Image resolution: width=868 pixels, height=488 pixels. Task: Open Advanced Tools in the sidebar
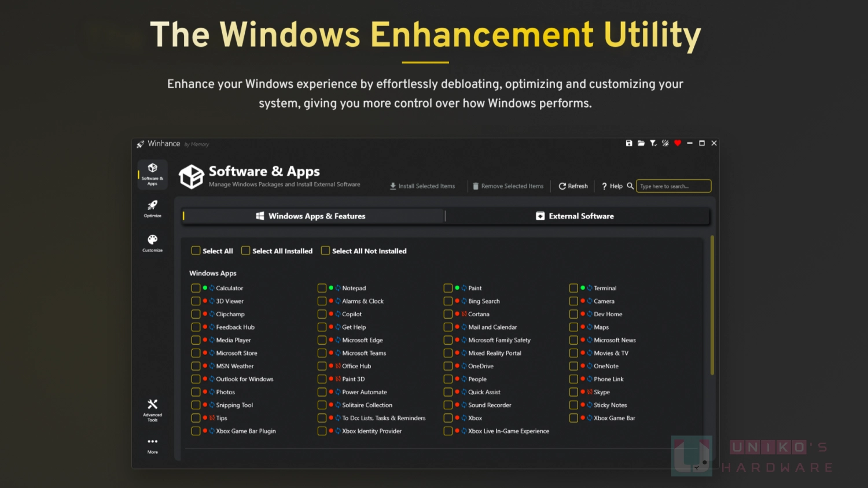(153, 410)
